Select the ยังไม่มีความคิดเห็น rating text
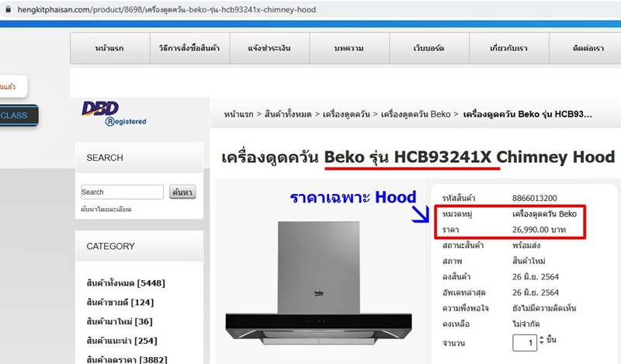This screenshot has width=621, height=364. click(x=544, y=309)
